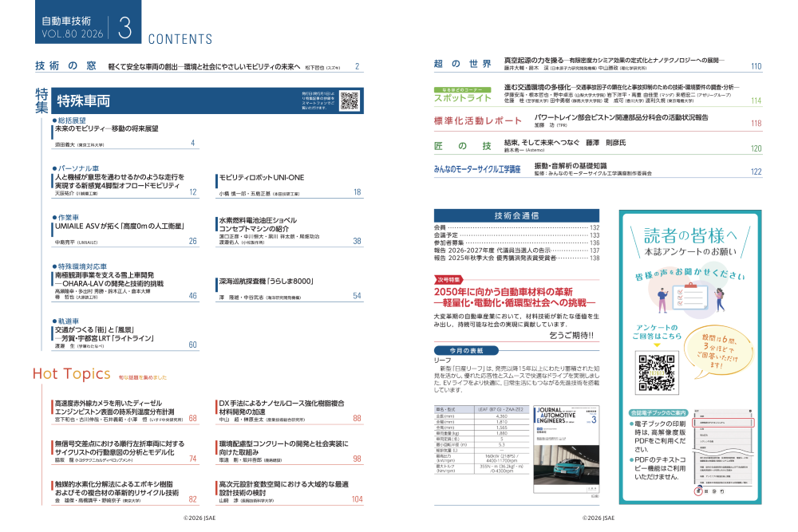Open the モビリティロボットUNI-ONE article
The width and height of the screenshot is (798, 532).
coord(262,177)
